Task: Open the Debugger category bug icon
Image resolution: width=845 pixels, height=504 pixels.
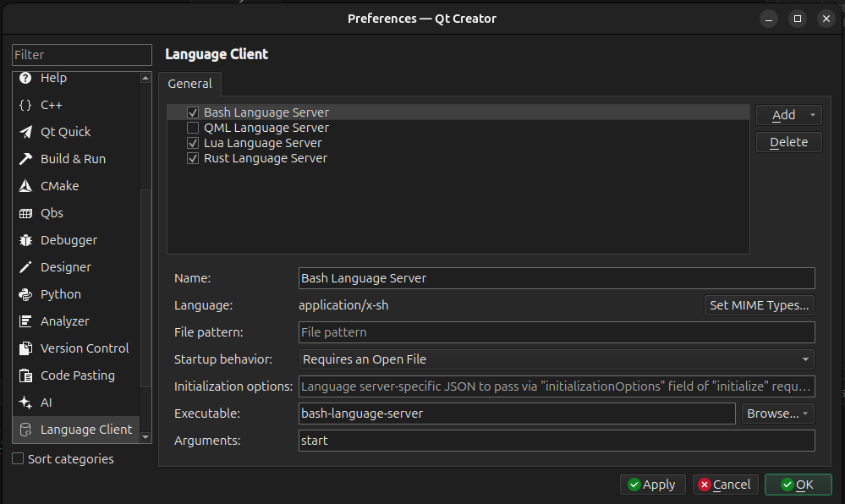Action: click(25, 240)
